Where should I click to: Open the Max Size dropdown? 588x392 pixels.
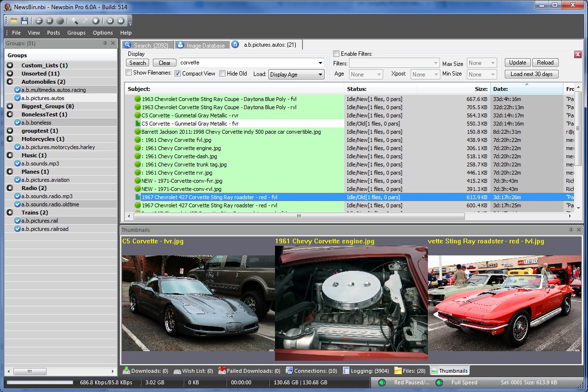tap(493, 63)
